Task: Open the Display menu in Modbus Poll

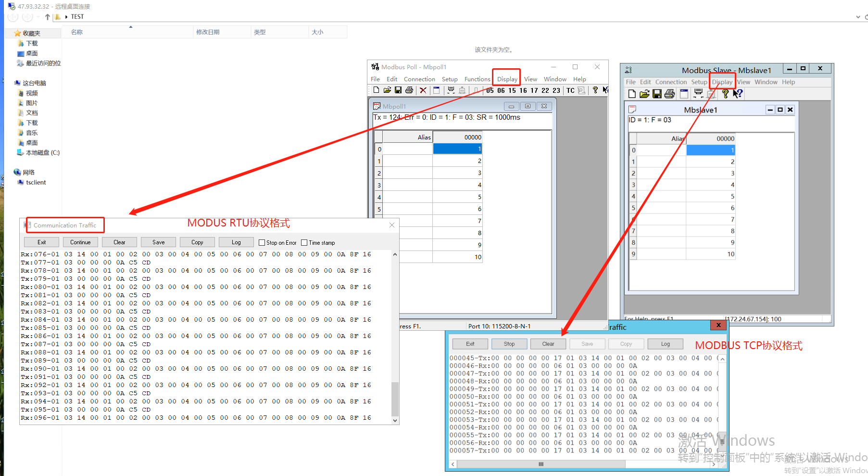Action: pyautogui.click(x=507, y=79)
